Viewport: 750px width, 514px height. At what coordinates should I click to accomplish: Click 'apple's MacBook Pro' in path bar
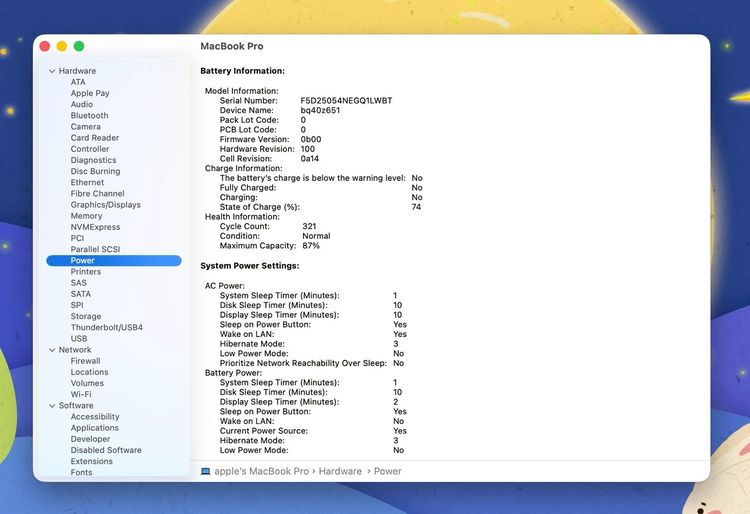[261, 471]
